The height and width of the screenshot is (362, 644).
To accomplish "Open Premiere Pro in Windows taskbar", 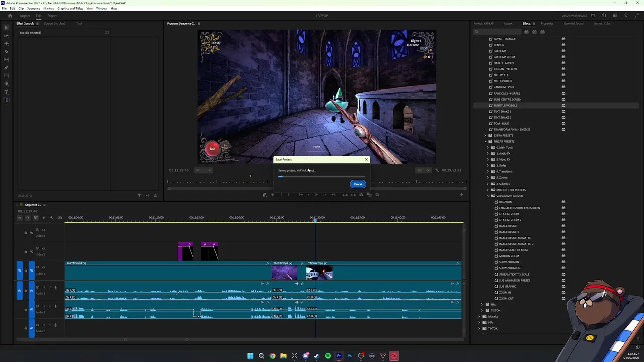I will tap(339, 356).
